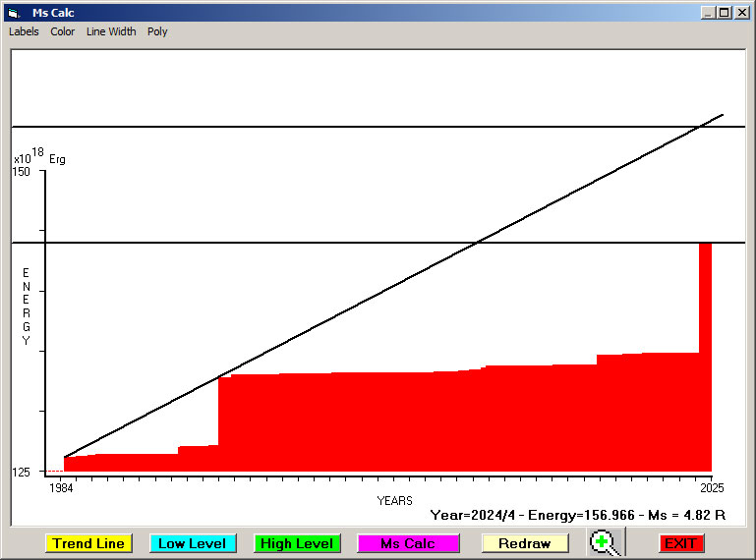
Task: Maximize the Ms Calc window
Action: [x=725, y=13]
